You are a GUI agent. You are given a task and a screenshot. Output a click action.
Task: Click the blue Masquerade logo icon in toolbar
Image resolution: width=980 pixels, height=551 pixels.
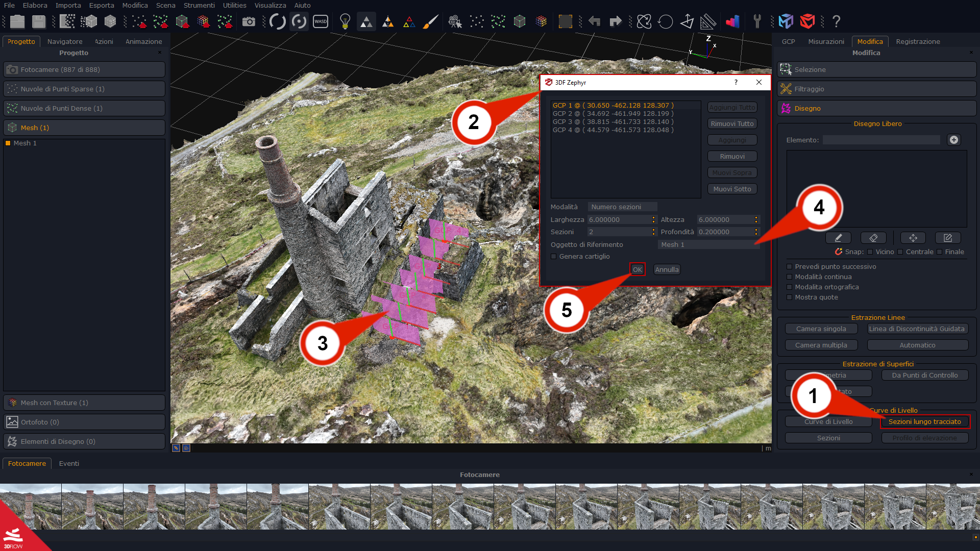click(786, 21)
